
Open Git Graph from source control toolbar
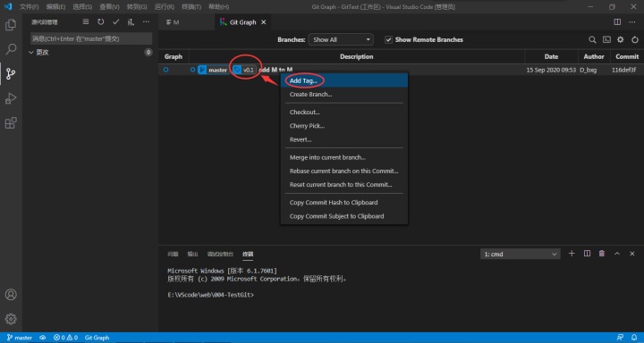(131, 22)
